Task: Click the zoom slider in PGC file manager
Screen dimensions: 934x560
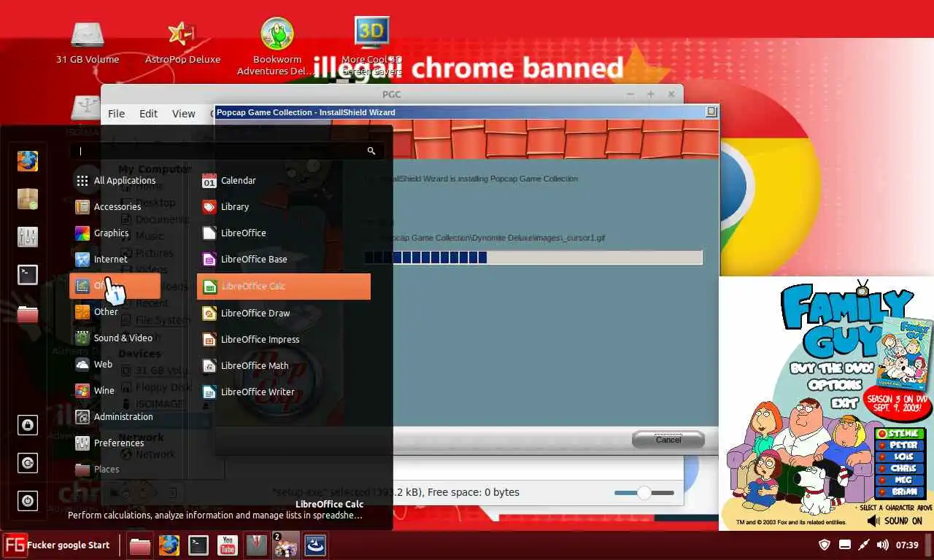Action: (644, 493)
